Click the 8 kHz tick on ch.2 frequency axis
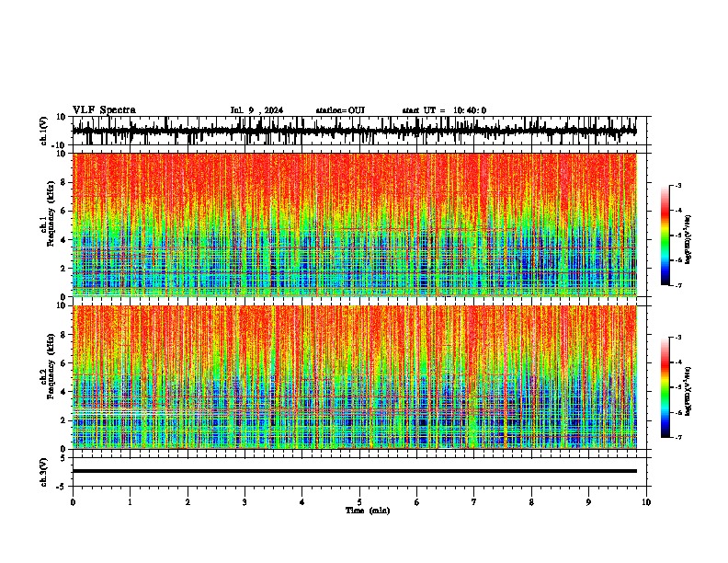Screen dimensions: 728x563 tap(63, 335)
